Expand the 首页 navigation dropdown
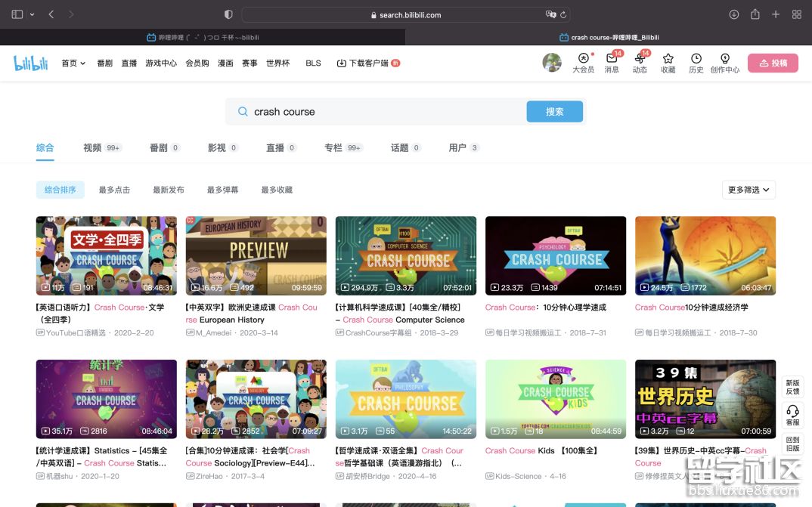 pyautogui.click(x=73, y=63)
